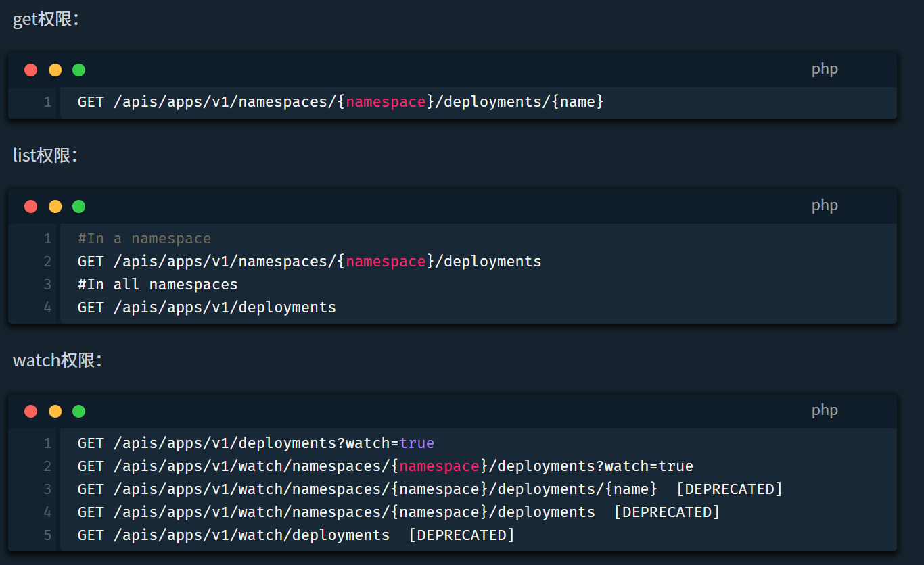Click green dot in get权限 code block
This screenshot has height=565, width=924.
[78, 70]
